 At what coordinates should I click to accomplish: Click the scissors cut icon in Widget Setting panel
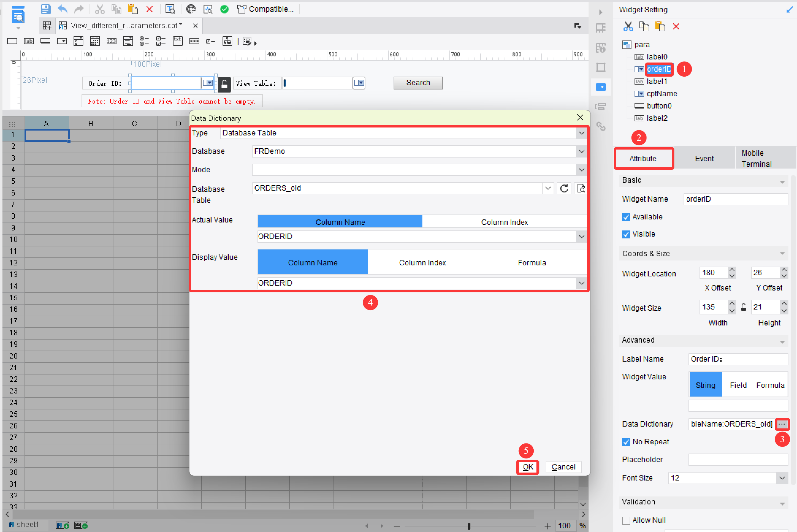pyautogui.click(x=628, y=26)
